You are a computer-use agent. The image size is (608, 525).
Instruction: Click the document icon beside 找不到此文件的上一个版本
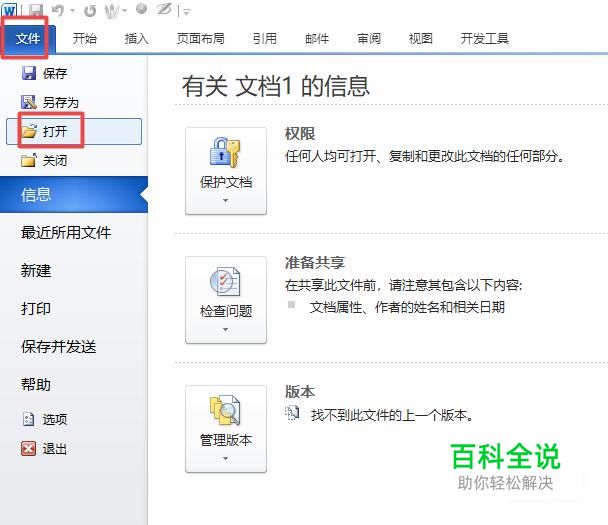click(x=292, y=413)
